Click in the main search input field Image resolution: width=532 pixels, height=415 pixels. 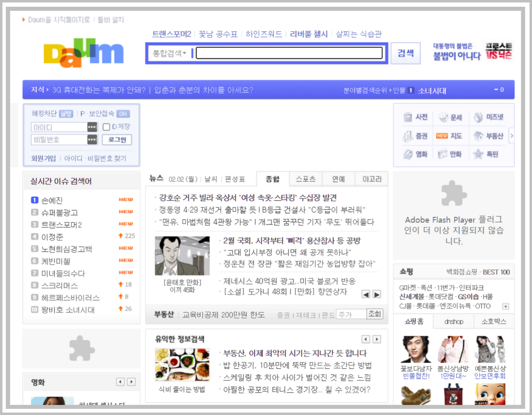tap(289, 53)
